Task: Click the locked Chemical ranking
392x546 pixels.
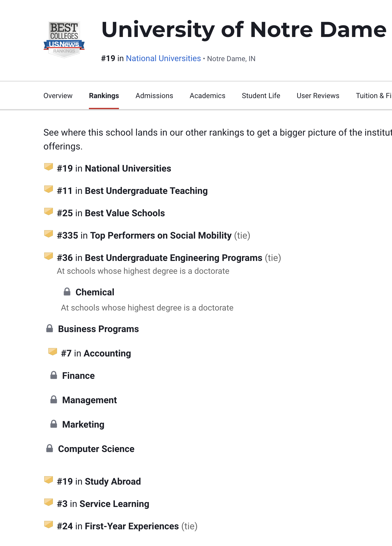Action: click(95, 292)
